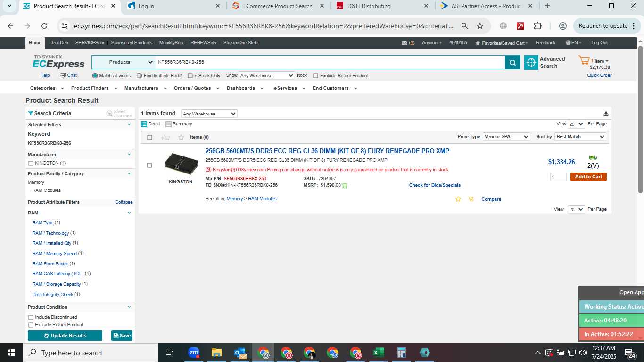Screen dimensions: 644x362
Task: Open Calculator from the taskbar
Action: point(402,353)
